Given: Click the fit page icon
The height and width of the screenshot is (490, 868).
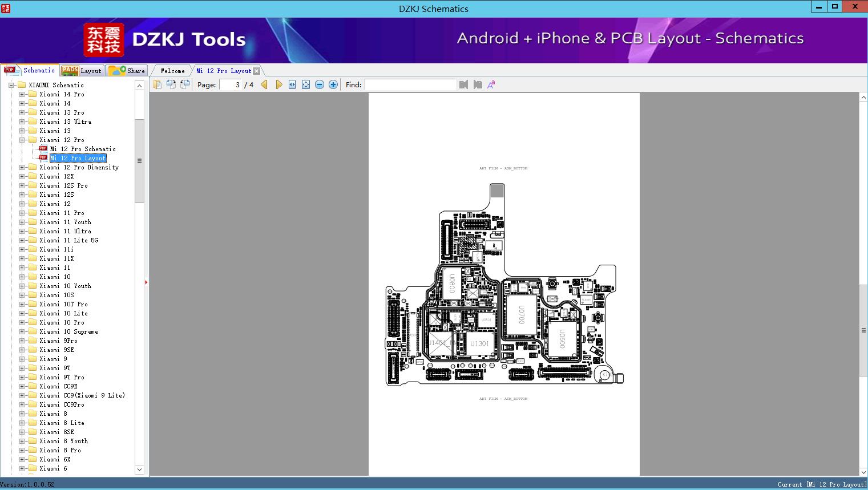Looking at the screenshot, I should [306, 84].
